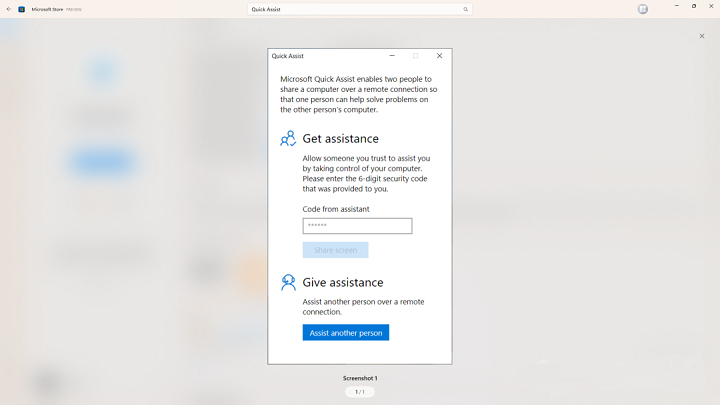The height and width of the screenshot is (405, 720).
Task: Click the back arrow in Microsoft Store
Action: tap(9, 9)
